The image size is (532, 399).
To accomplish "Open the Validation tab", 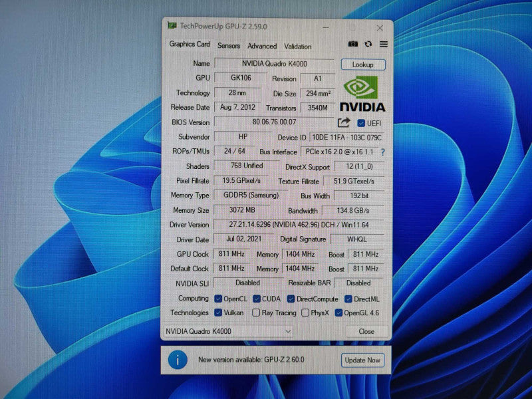I will pyautogui.click(x=297, y=47).
